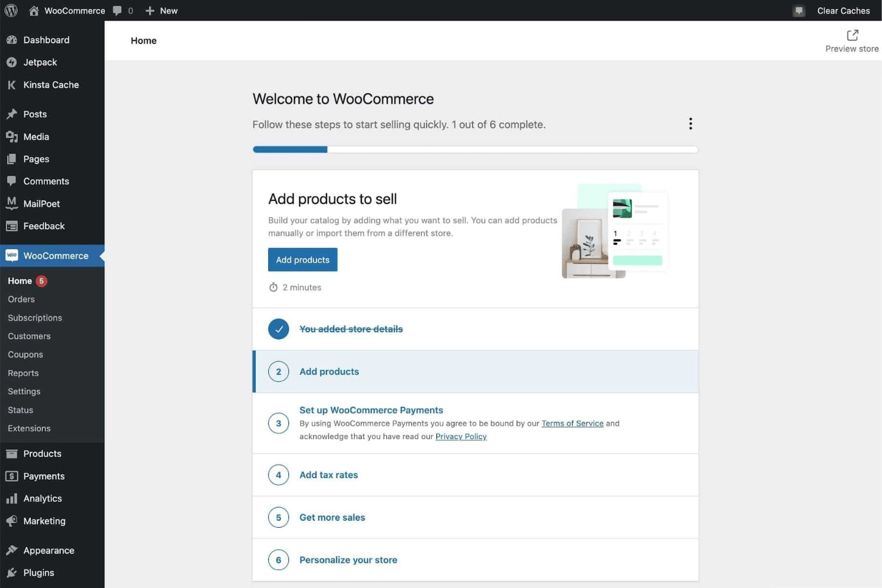The image size is (882, 588).
Task: Open the three-dot task list options menu
Action: (x=690, y=123)
